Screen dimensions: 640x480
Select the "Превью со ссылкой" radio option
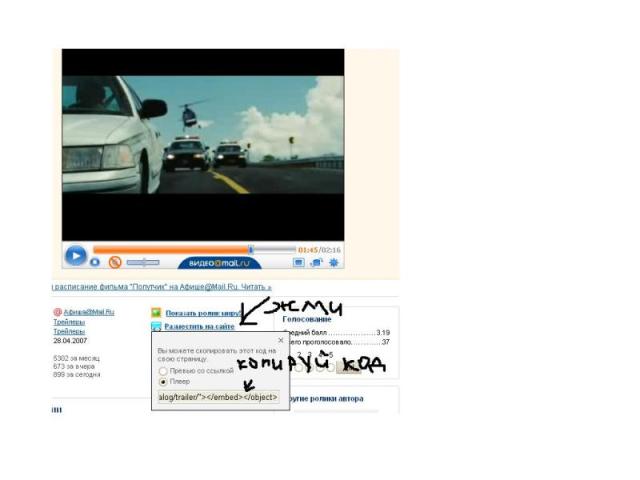pyautogui.click(x=163, y=371)
